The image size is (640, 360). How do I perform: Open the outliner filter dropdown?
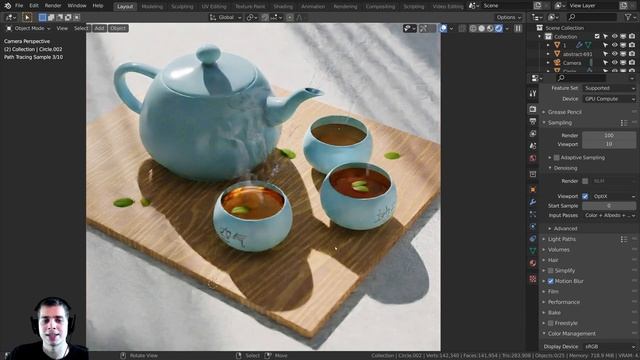(630, 17)
